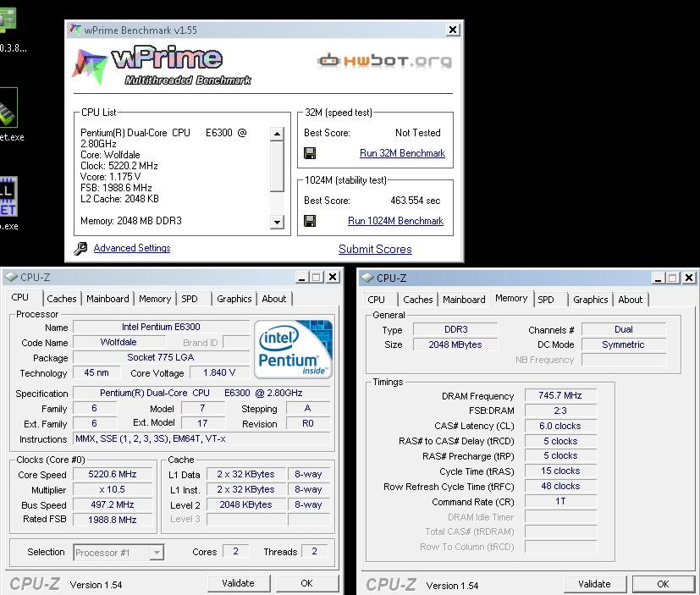Viewport: 700px width, 595px height.
Task: Click the Rated FSB value 1988.8 MHz
Action: click(x=113, y=520)
